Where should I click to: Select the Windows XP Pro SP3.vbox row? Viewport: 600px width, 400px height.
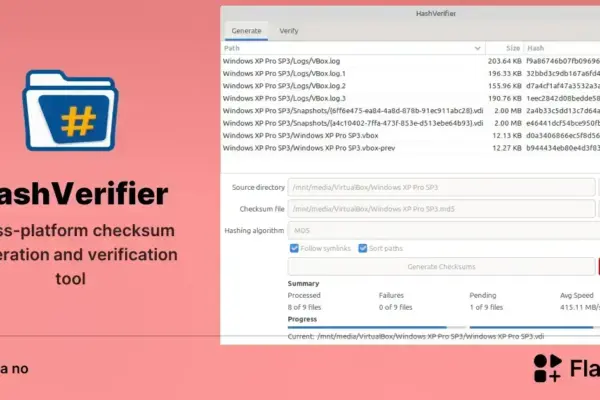click(x=410, y=136)
